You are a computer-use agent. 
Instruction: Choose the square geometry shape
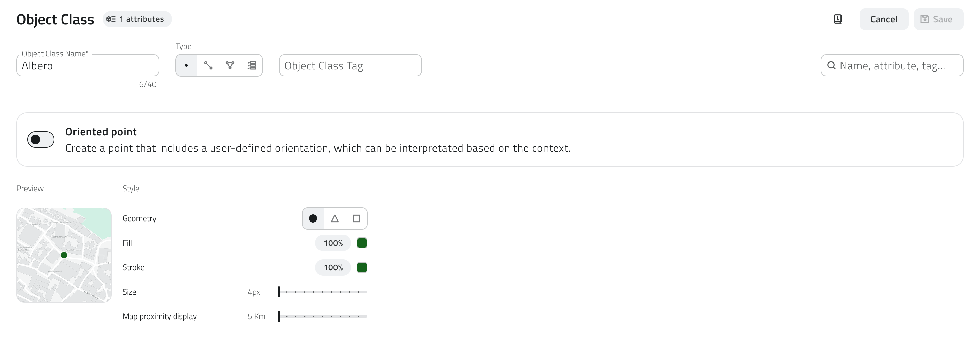pos(357,218)
